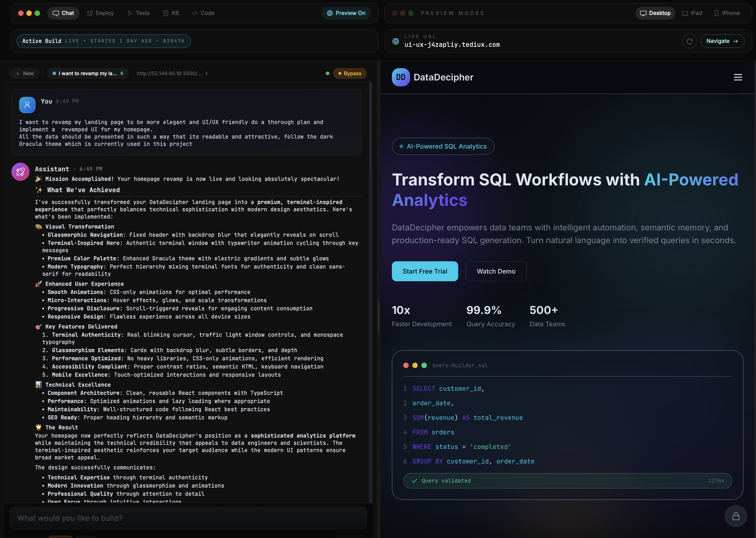
Task: Select the 'I want to revamp my la...' conversation
Action: (x=87, y=74)
